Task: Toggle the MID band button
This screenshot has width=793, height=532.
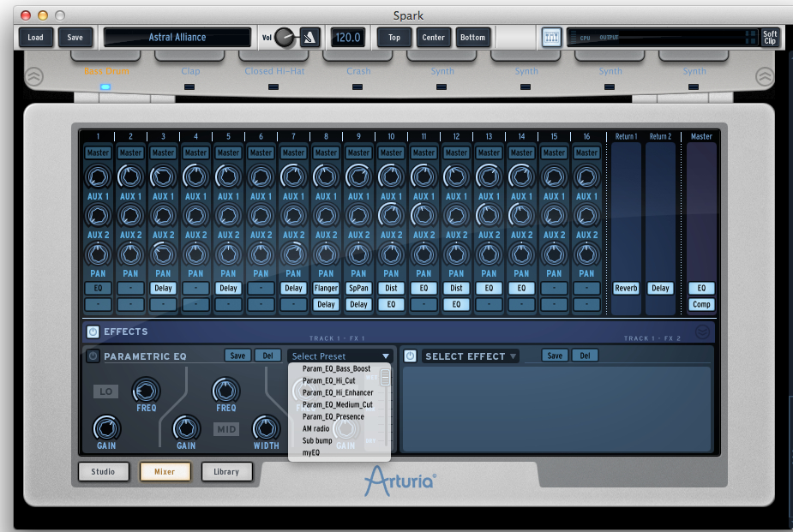Action: coord(226,429)
